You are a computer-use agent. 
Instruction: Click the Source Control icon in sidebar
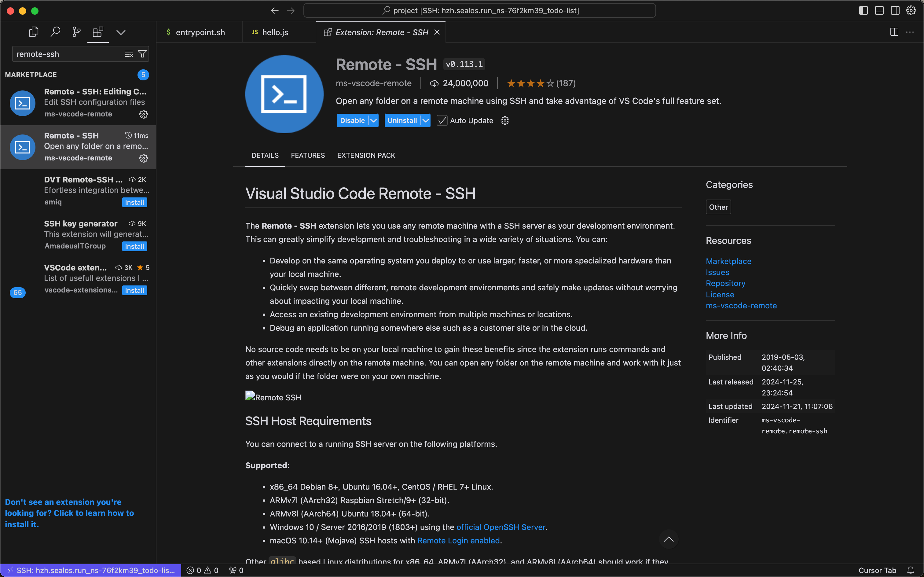[x=76, y=32]
